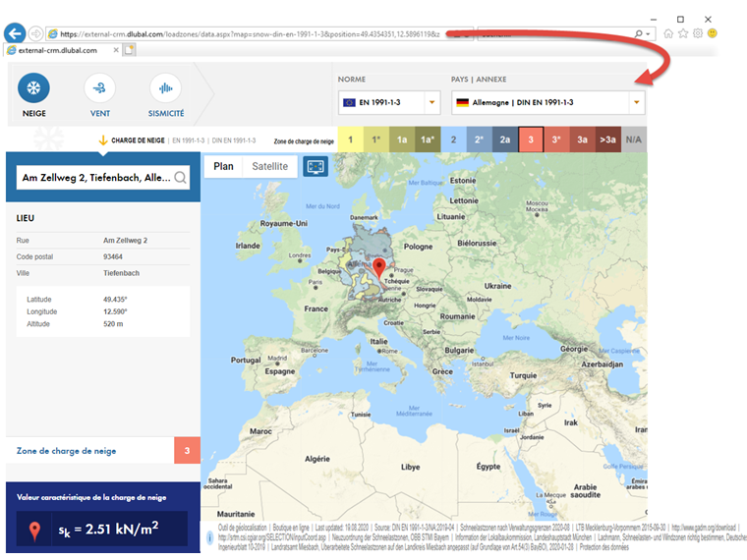Image resolution: width=747 pixels, height=560 pixels.
Task: Select snow zone >3a swatch
Action: (x=607, y=140)
